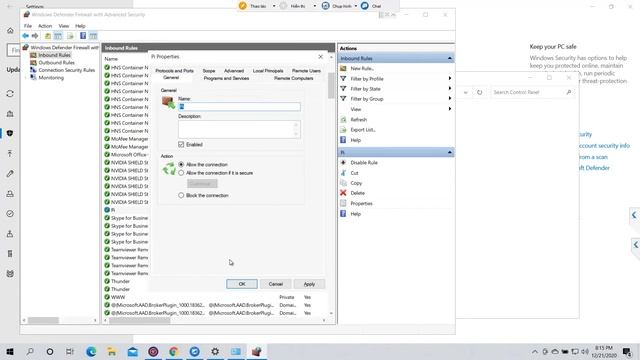Click the Cut scissors icon
This screenshot has height=360, width=640.
click(343, 173)
